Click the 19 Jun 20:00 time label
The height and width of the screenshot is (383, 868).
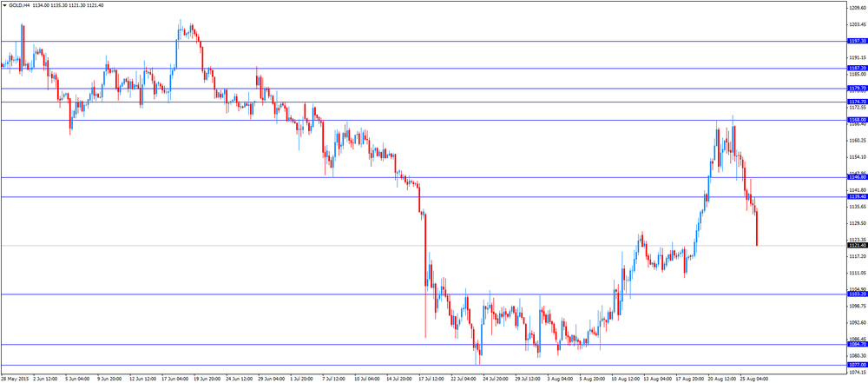(x=206, y=380)
